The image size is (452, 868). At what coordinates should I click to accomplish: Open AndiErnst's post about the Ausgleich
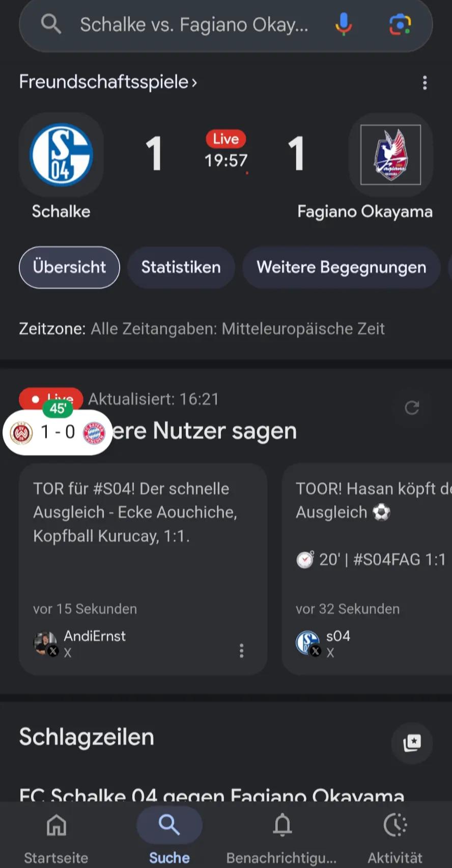(x=143, y=569)
